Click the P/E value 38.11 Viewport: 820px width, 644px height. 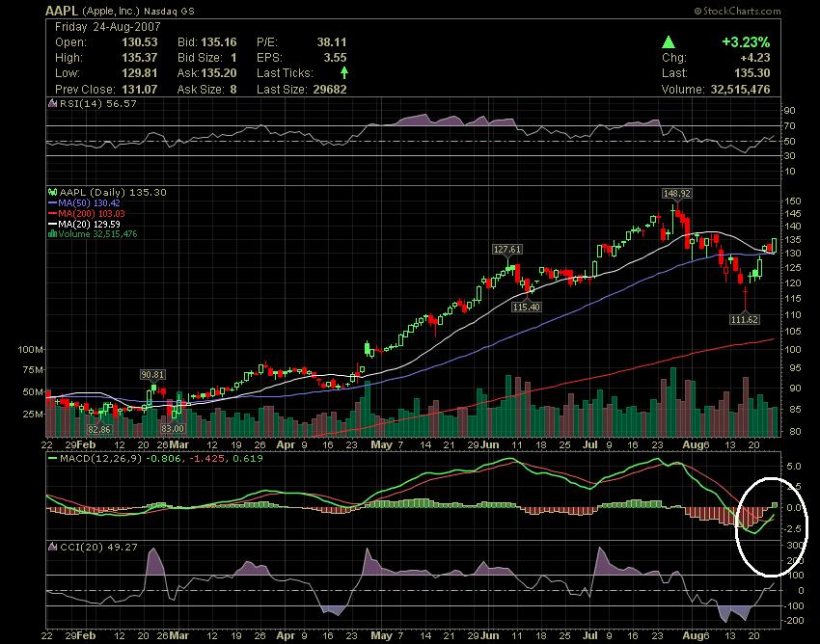pyautogui.click(x=332, y=42)
